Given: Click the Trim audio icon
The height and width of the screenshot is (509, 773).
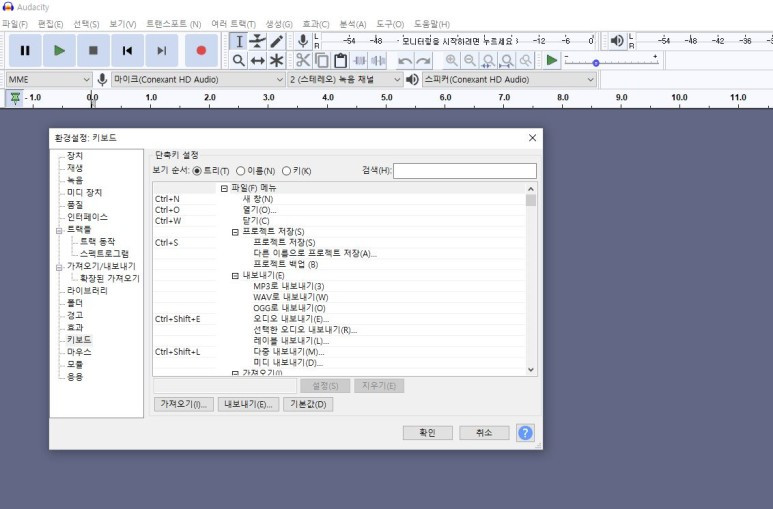Looking at the screenshot, I should [359, 61].
